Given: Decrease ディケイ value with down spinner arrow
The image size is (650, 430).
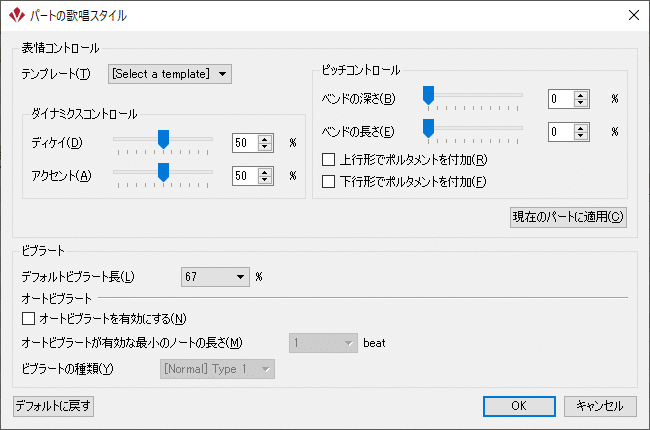Looking at the screenshot, I should tap(264, 147).
